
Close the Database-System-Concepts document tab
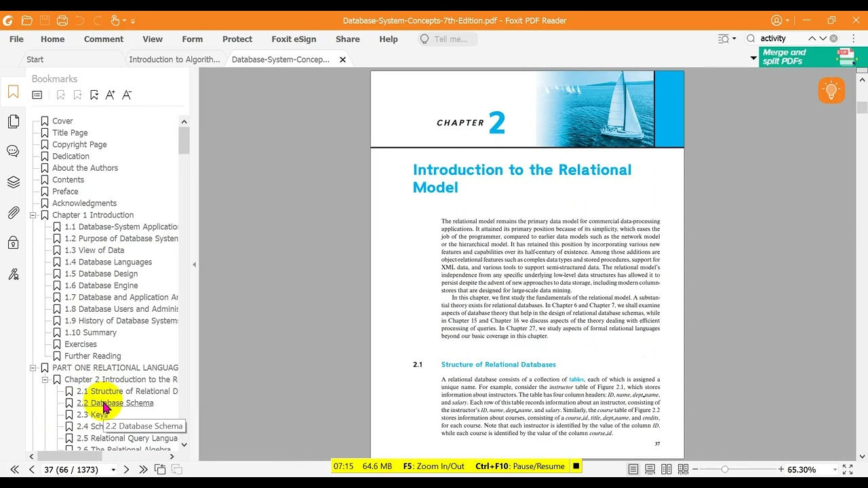342,60
